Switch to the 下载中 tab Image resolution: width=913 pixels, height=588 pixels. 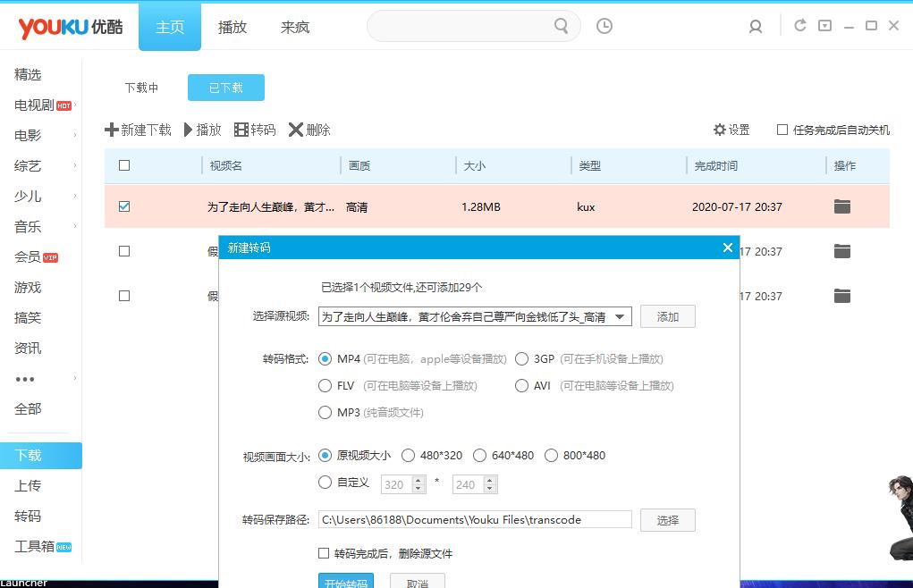pos(141,88)
